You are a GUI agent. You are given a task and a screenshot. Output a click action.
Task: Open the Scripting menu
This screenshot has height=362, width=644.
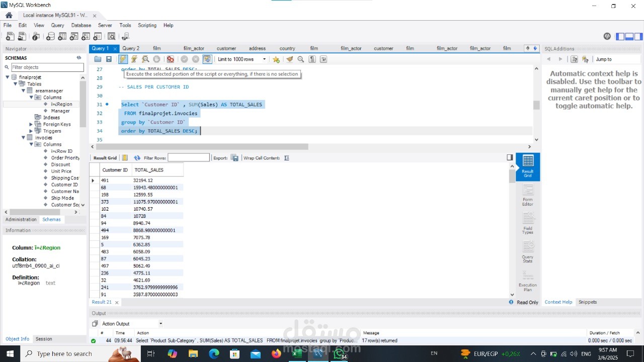coord(147,25)
